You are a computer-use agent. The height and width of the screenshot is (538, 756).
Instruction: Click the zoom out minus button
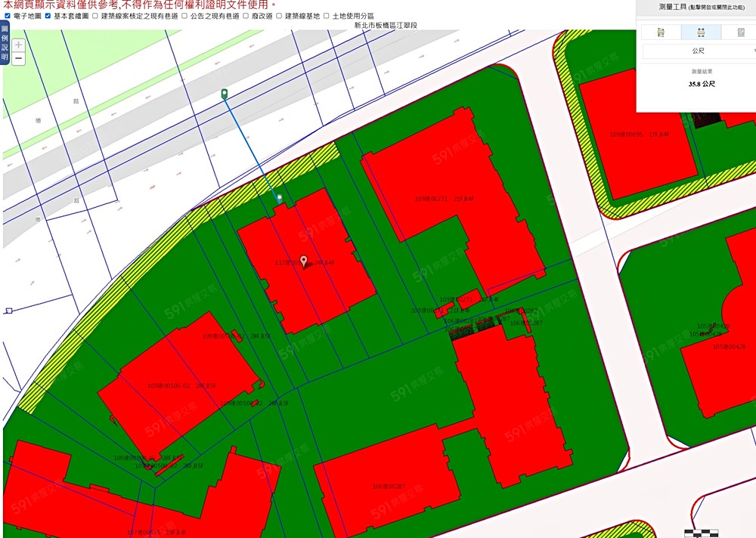point(19,59)
